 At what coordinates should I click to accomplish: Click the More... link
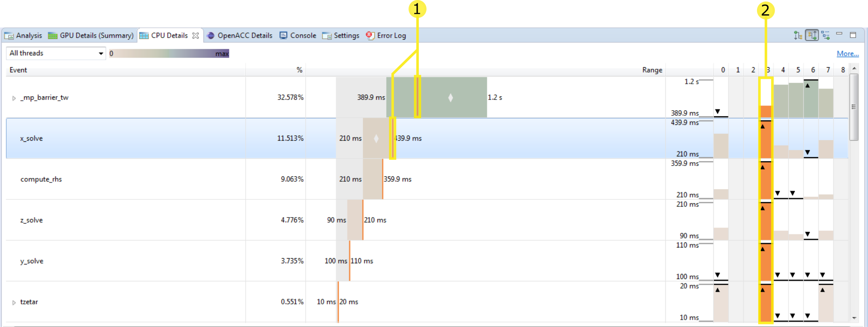click(847, 54)
